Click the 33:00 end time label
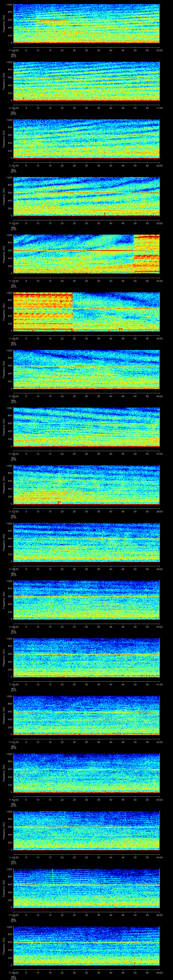Screen dimensions: 173x980 [x=159, y=223]
